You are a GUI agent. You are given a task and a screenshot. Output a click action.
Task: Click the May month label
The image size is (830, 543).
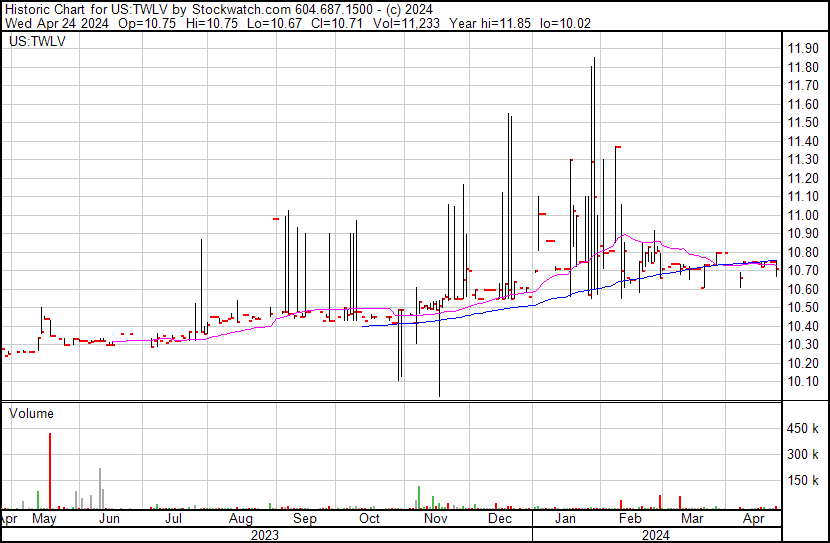44,519
